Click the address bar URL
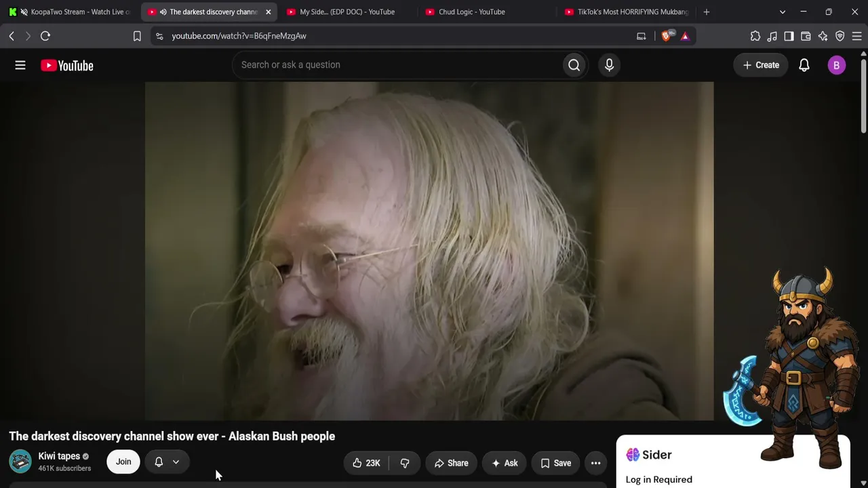The height and width of the screenshot is (488, 868). coord(239,36)
